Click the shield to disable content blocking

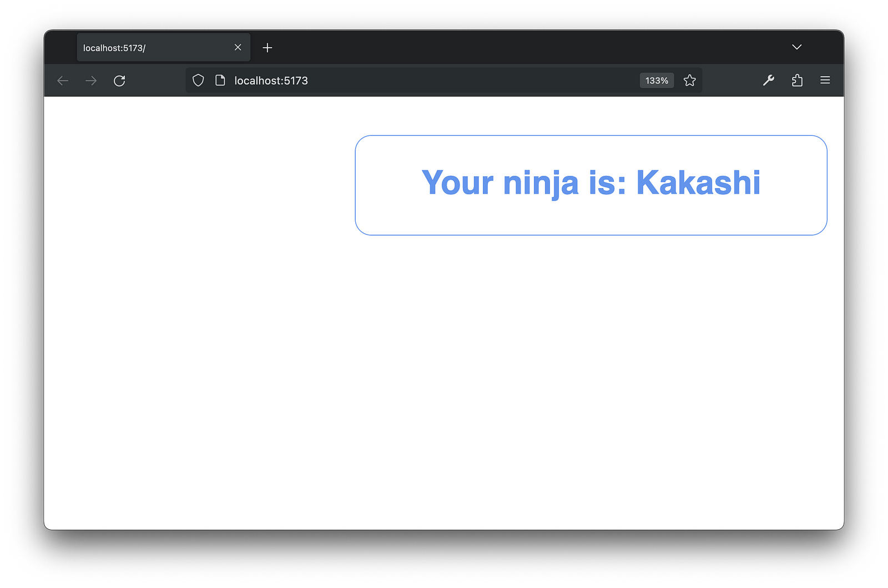(x=198, y=80)
